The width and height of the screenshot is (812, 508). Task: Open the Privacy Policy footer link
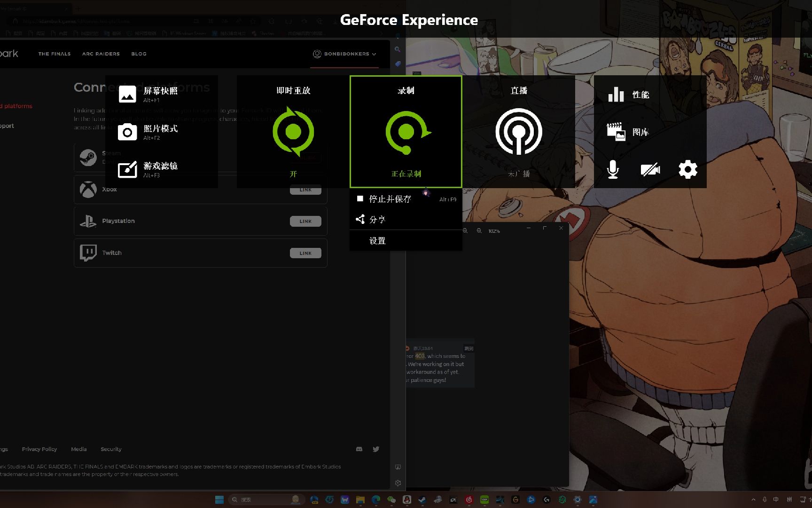coord(39,449)
